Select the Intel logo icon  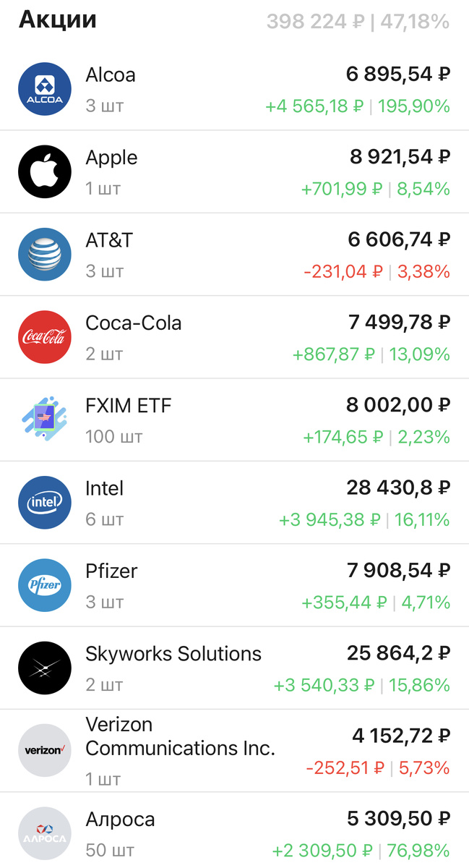coord(45,502)
